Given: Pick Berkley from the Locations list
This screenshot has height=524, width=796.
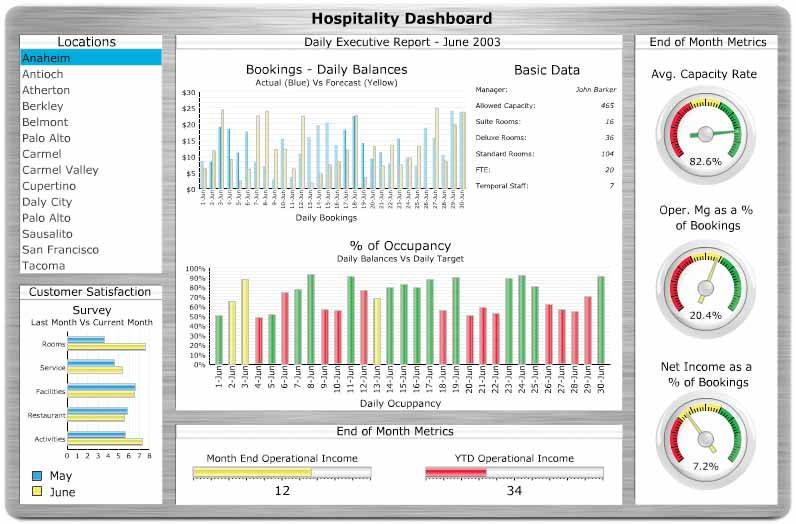Looking at the screenshot, I should [x=90, y=106].
